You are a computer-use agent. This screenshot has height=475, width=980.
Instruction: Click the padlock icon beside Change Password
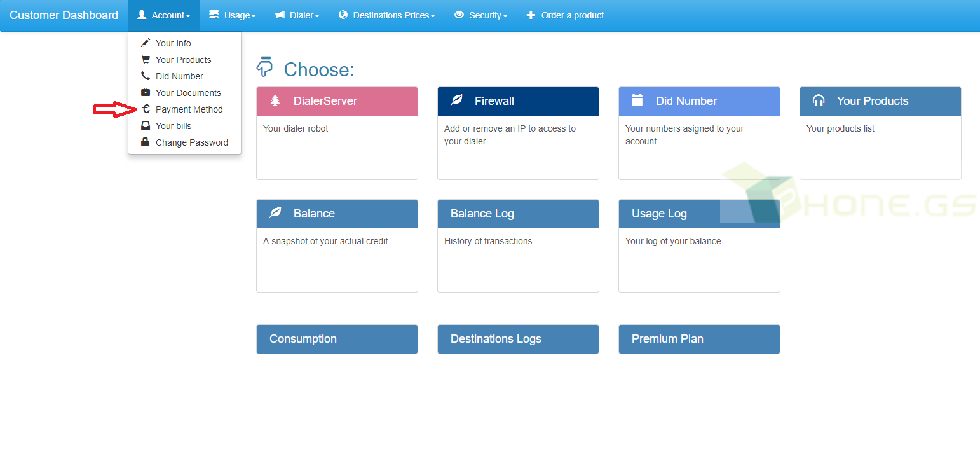(146, 142)
